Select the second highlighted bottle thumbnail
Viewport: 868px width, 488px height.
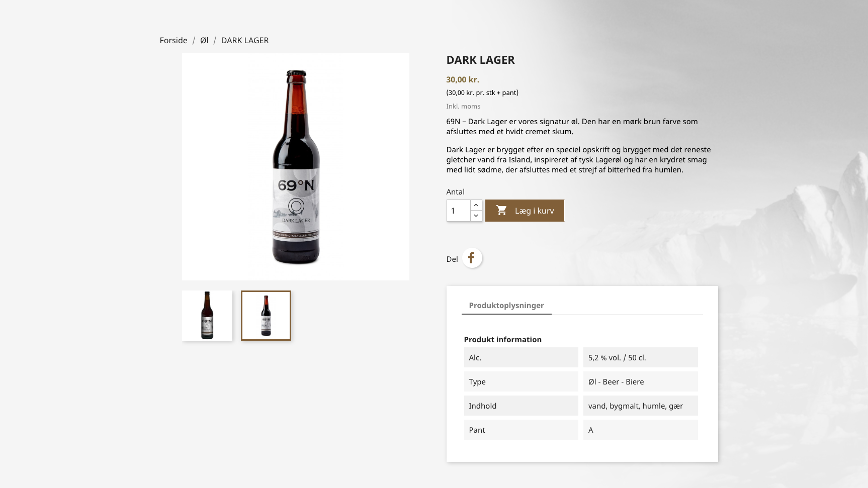click(x=266, y=316)
